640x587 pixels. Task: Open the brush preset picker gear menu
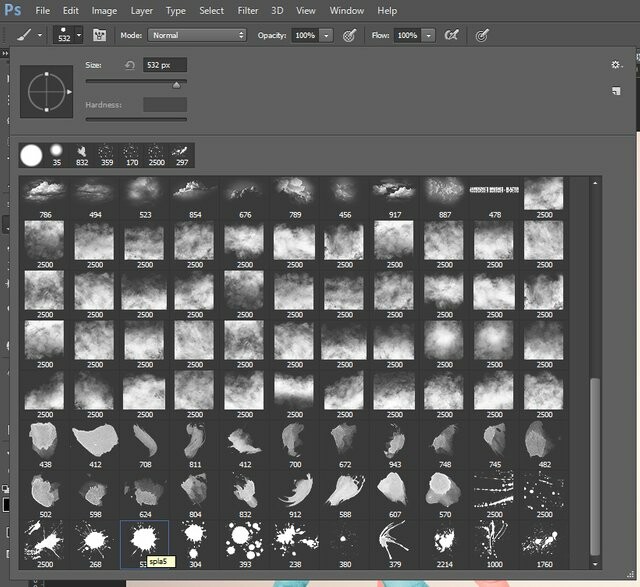[616, 65]
